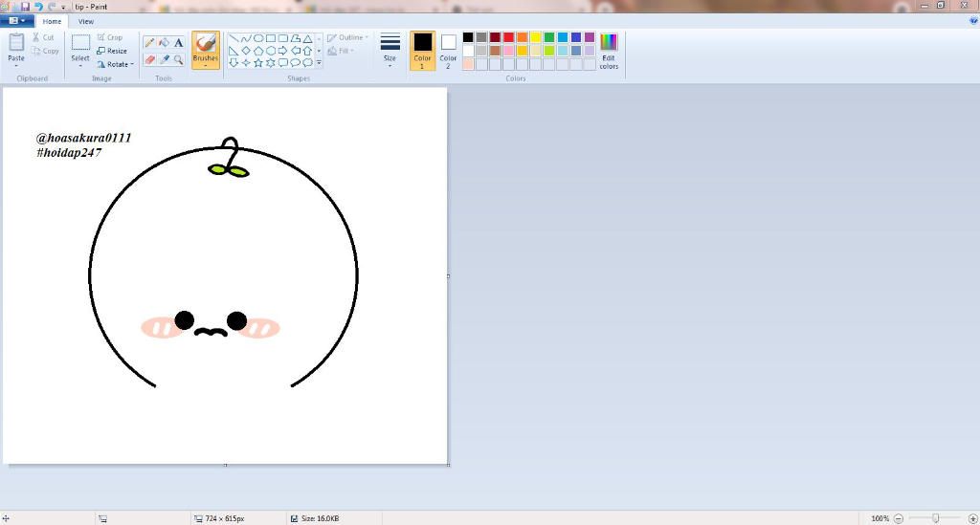Click the zoom in plus button
980x525 pixels.
pyautogui.click(x=972, y=518)
